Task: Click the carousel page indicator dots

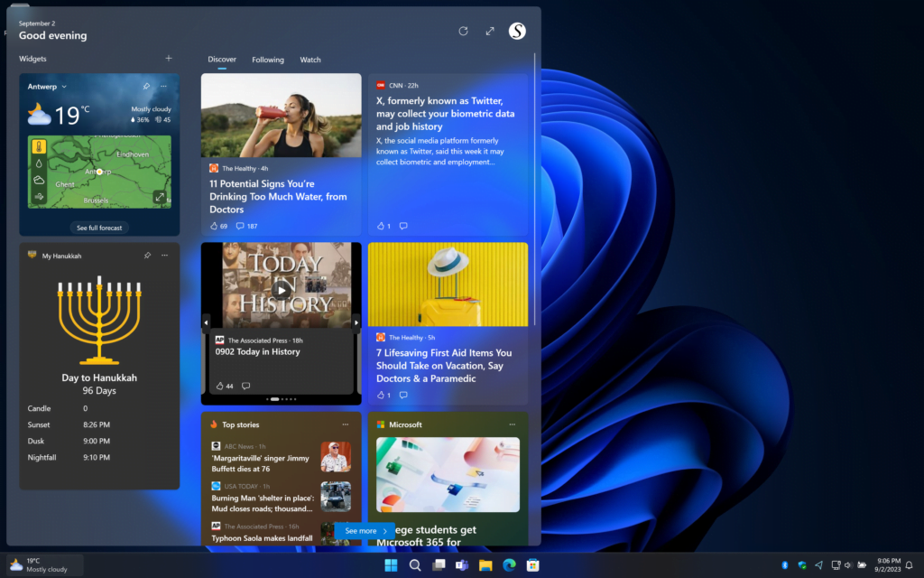Action: pos(282,399)
